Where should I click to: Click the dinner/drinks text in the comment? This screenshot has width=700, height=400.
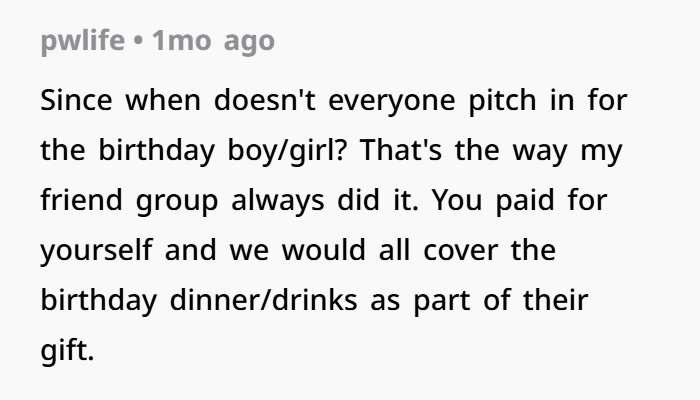(x=263, y=300)
